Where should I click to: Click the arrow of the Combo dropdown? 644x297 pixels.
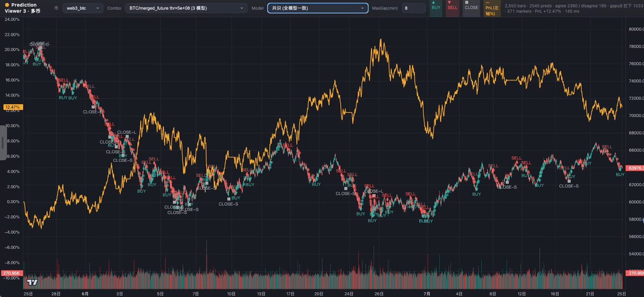coord(243,9)
